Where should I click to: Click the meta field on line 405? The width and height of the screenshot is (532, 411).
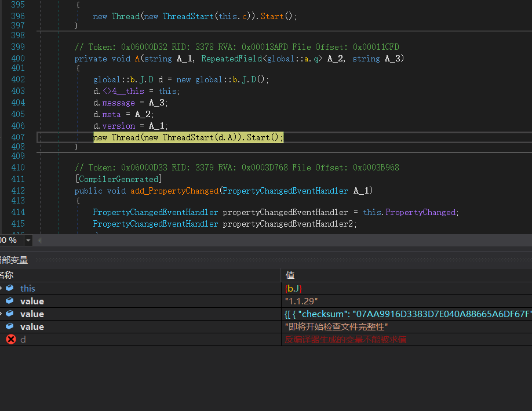pyautogui.click(x=112, y=114)
